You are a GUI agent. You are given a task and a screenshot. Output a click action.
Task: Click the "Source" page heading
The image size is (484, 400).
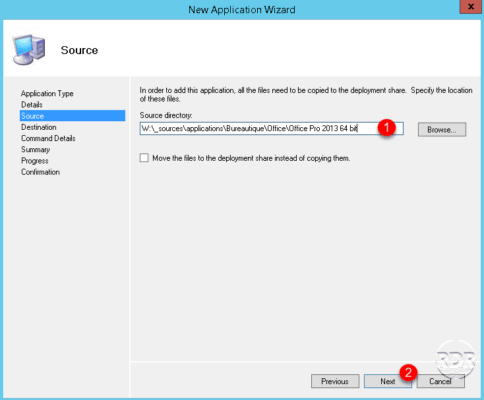point(79,50)
